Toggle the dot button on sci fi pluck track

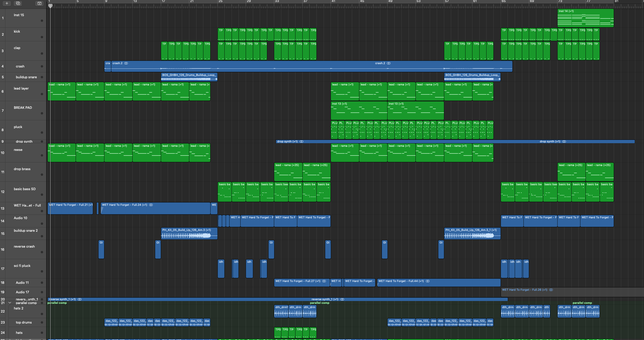click(x=42, y=271)
